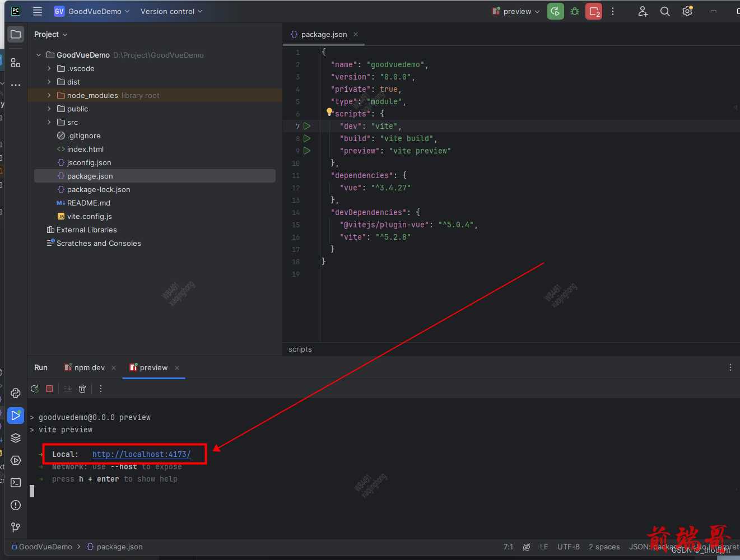The height and width of the screenshot is (560, 740).
Task: Close the preview run tab
Action: (x=177, y=368)
